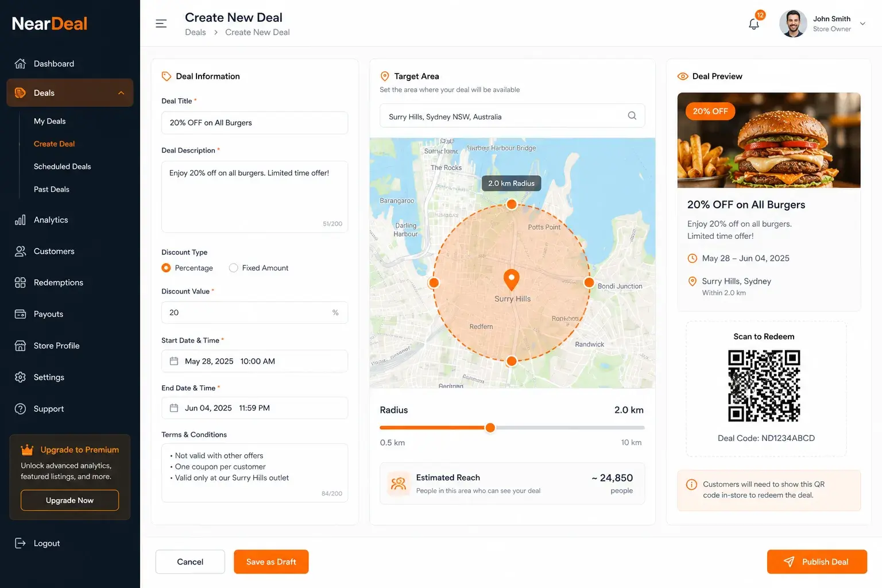The height and width of the screenshot is (588, 882).
Task: Click the Customers people icon
Action: [20, 251]
